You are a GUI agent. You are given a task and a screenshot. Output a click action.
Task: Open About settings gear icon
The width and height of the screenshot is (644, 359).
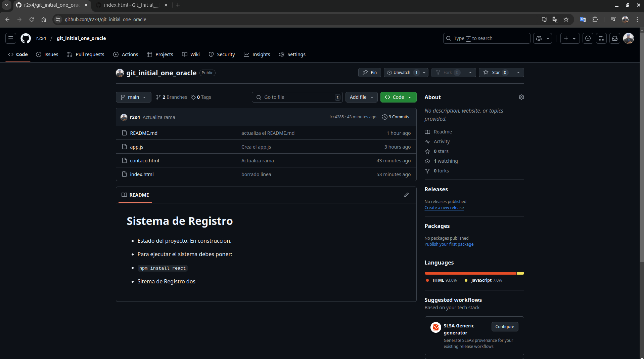coord(521,97)
